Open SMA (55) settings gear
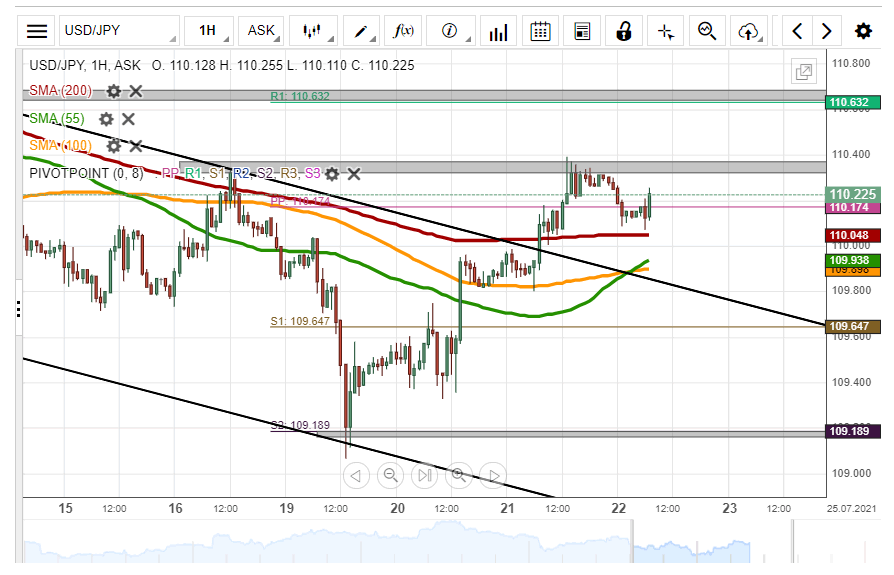 coord(106,119)
